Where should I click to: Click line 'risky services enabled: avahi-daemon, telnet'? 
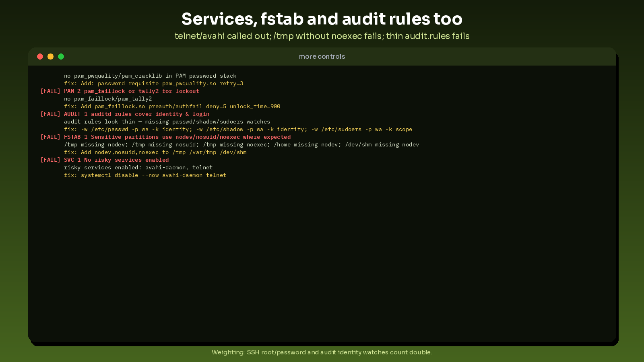(138, 167)
